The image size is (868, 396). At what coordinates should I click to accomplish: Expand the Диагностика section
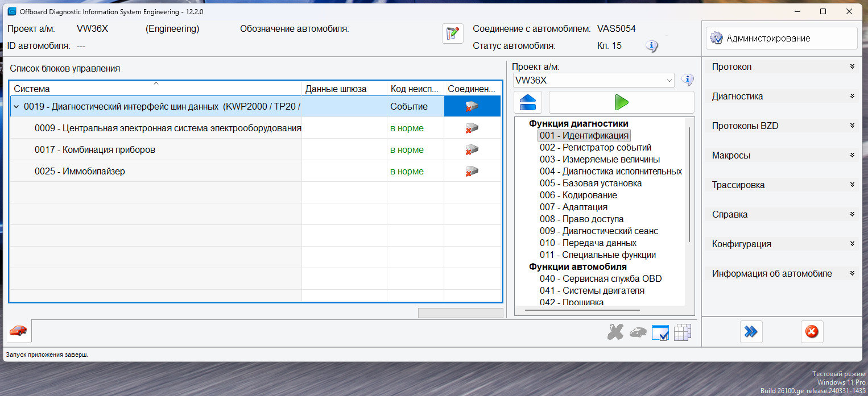point(783,96)
